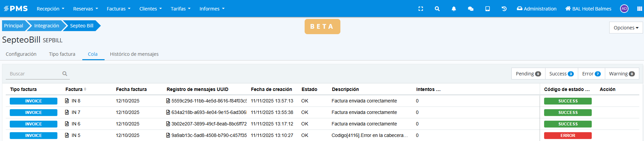Click the tablet icon in top bar
This screenshot has height=141, width=644.
tap(487, 9)
